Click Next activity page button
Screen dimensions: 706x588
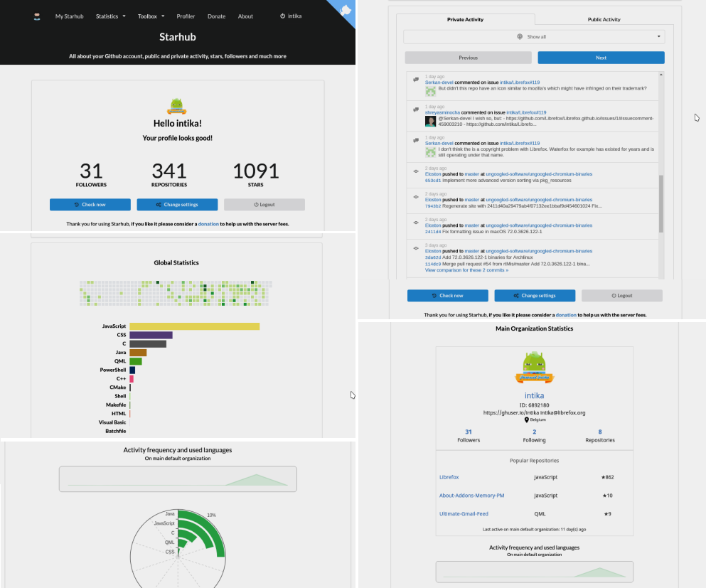(x=601, y=58)
